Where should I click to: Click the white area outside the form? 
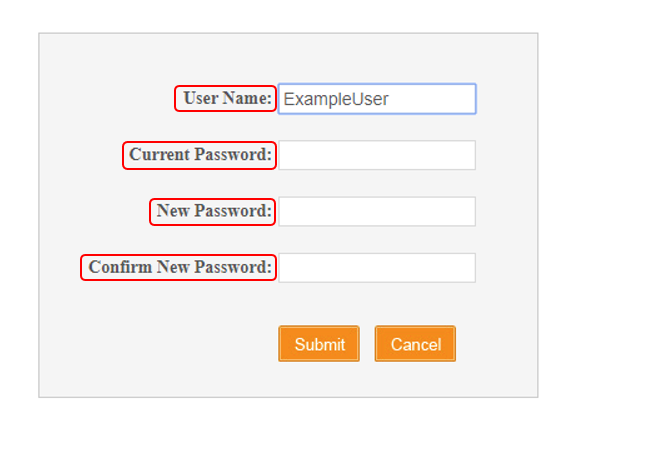pyautogui.click(x=596, y=208)
